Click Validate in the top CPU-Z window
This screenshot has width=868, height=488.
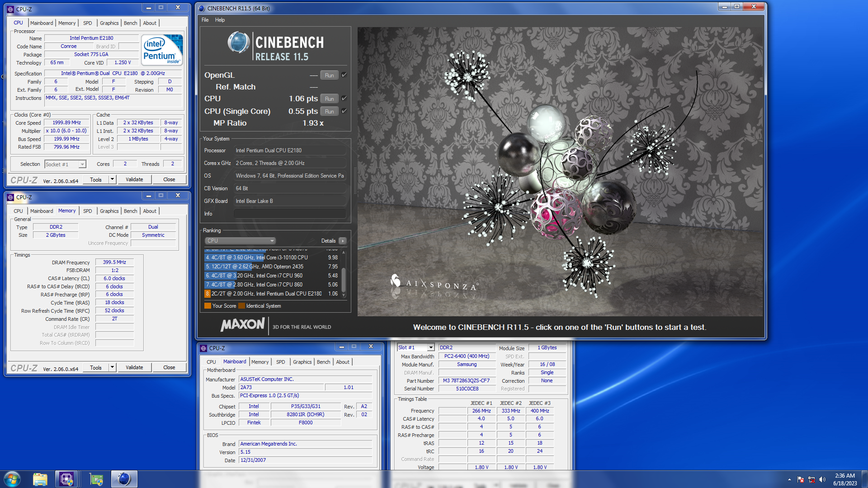coord(134,179)
